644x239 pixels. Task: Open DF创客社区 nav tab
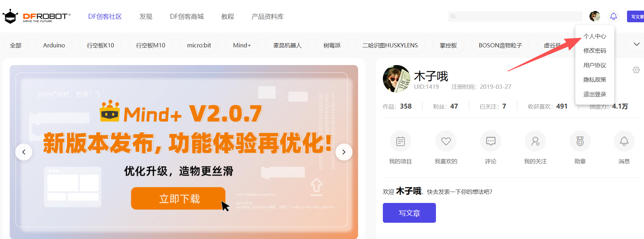coord(105,17)
